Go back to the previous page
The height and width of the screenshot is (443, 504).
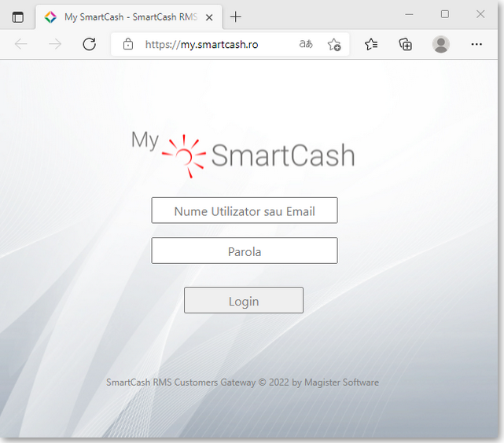tap(21, 44)
